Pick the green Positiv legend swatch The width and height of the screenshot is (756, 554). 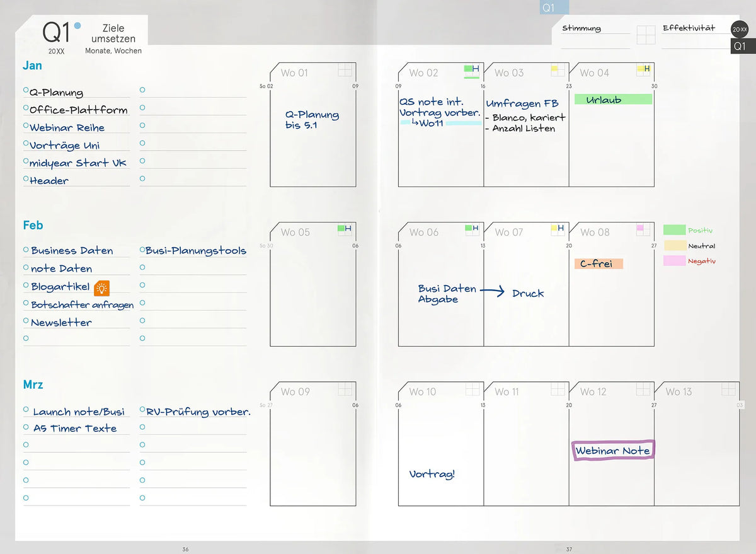(674, 230)
